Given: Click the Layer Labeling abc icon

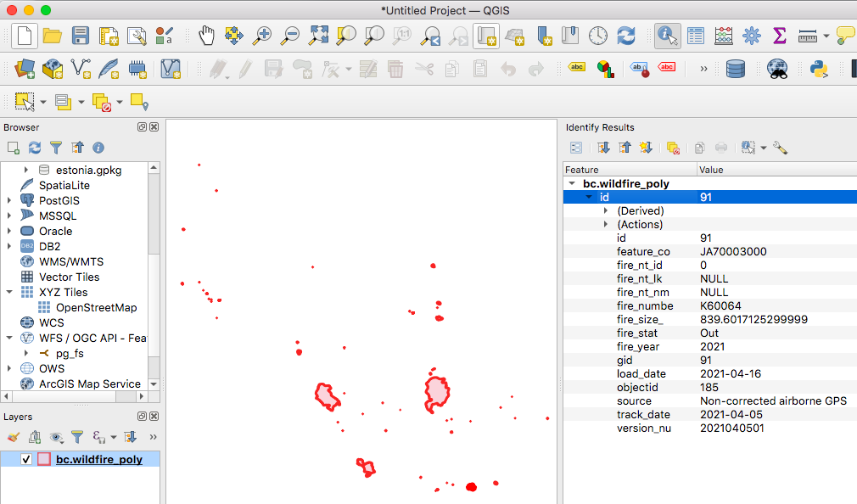Looking at the screenshot, I should click(577, 68).
